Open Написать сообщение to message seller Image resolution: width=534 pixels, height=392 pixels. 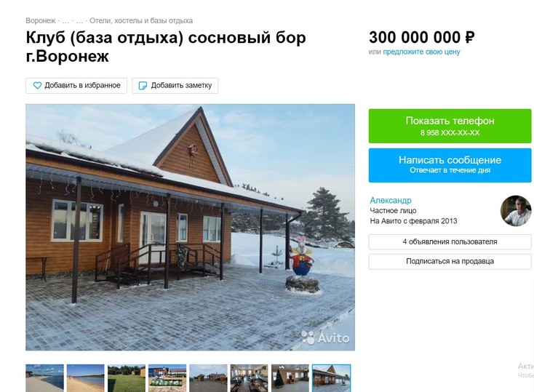coord(450,165)
